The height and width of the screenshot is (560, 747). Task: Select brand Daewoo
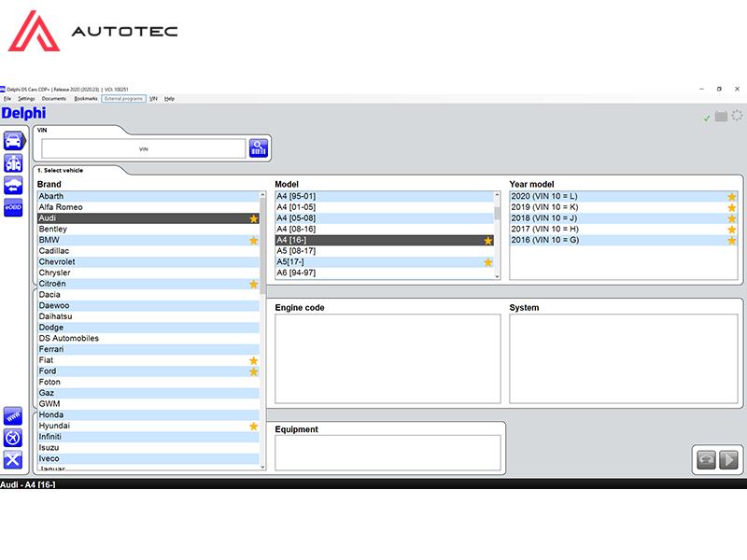pyautogui.click(x=148, y=306)
